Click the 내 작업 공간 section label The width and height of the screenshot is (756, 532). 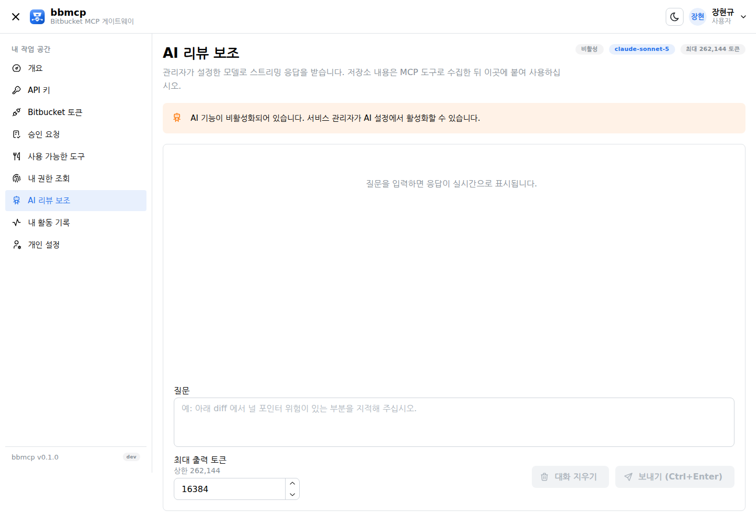click(31, 49)
